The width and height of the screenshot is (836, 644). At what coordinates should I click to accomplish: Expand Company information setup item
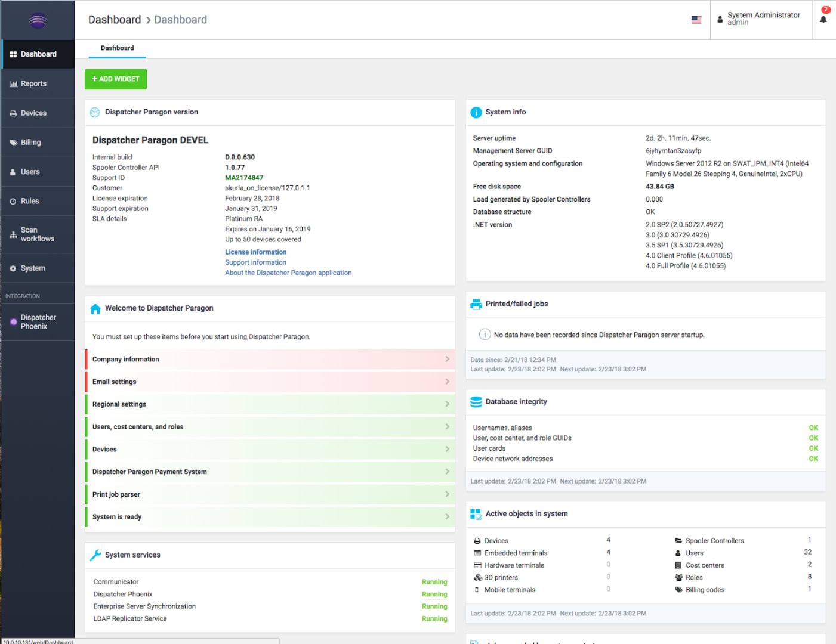point(270,359)
